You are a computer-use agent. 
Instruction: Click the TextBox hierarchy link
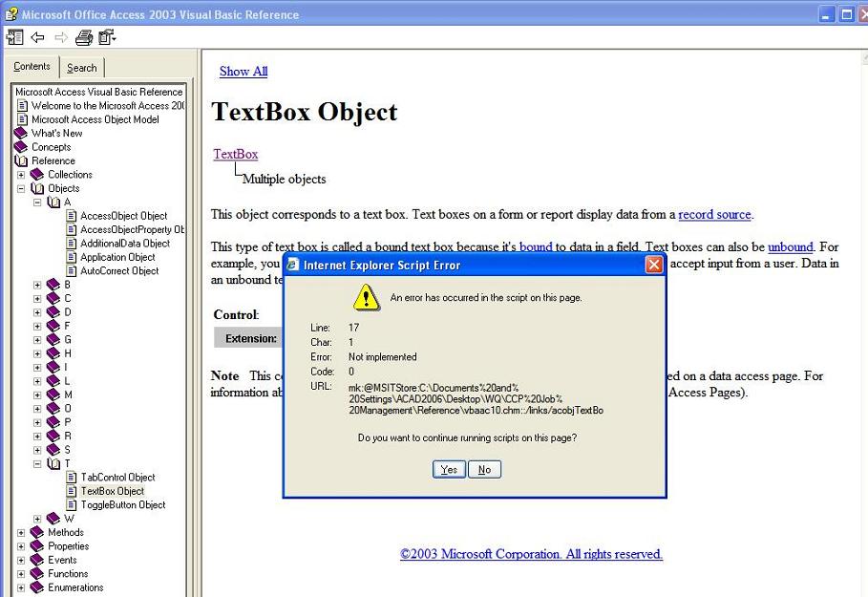click(x=236, y=154)
